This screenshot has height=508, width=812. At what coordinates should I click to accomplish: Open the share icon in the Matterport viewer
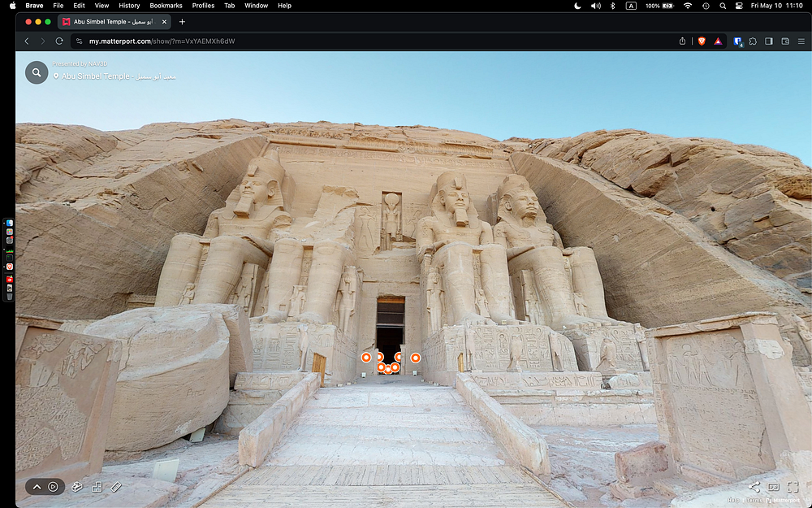point(754,487)
